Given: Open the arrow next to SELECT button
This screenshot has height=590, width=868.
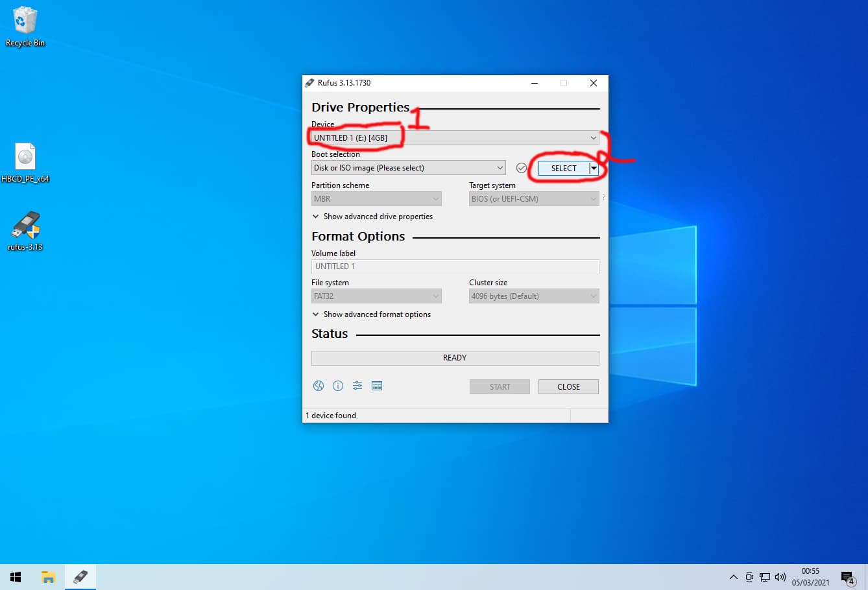Looking at the screenshot, I should pos(594,168).
